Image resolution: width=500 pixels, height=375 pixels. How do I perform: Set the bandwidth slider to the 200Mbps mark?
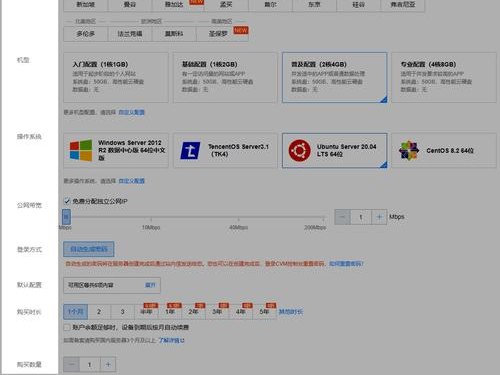pos(323,218)
